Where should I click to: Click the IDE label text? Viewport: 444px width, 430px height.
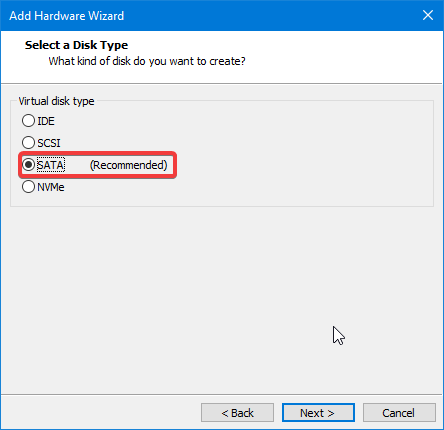click(x=46, y=121)
